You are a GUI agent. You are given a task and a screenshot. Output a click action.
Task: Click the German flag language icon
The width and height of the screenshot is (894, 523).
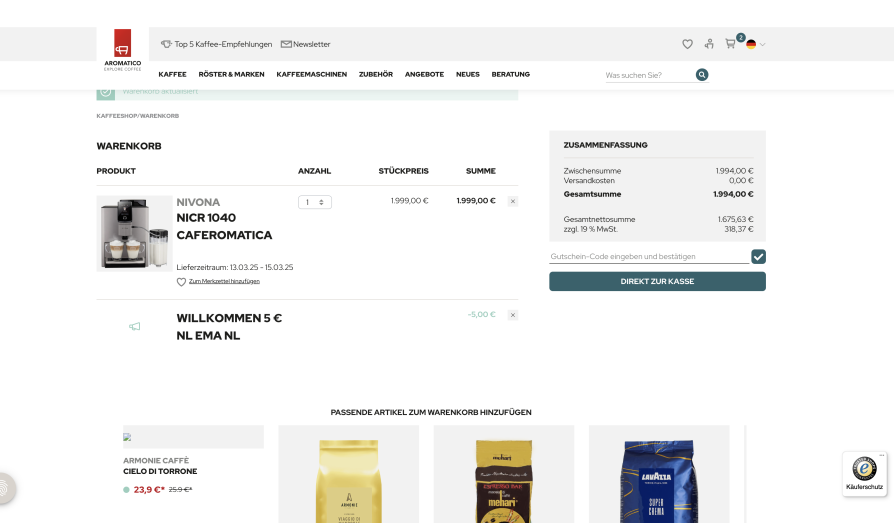751,44
